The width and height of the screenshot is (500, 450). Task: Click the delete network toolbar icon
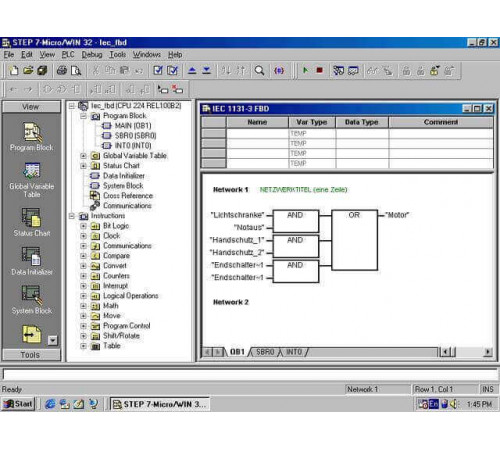(x=177, y=89)
